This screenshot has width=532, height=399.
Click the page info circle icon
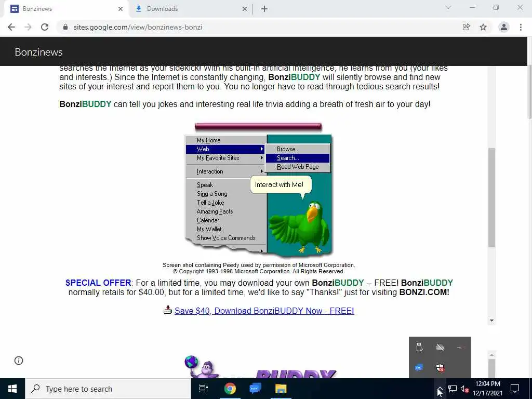point(19,361)
